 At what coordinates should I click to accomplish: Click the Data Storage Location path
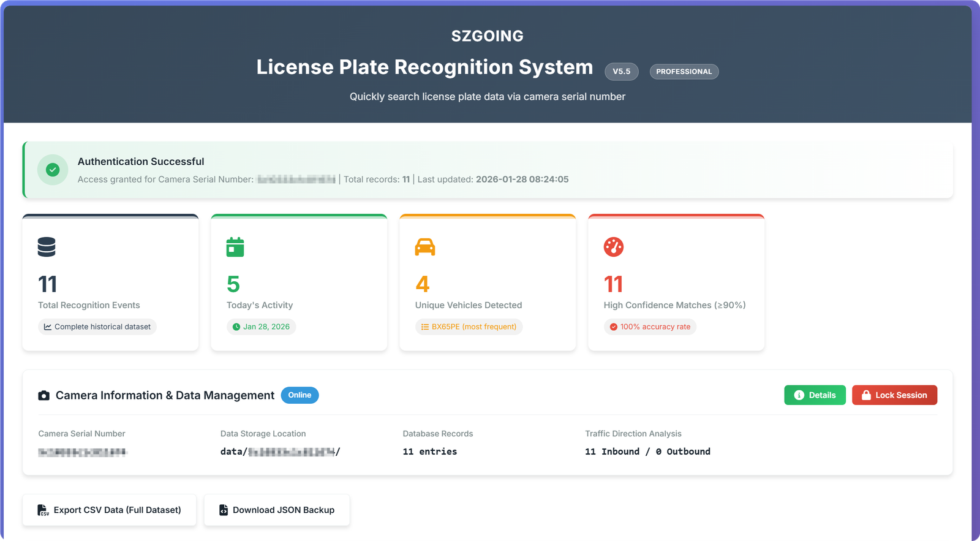pos(280,452)
